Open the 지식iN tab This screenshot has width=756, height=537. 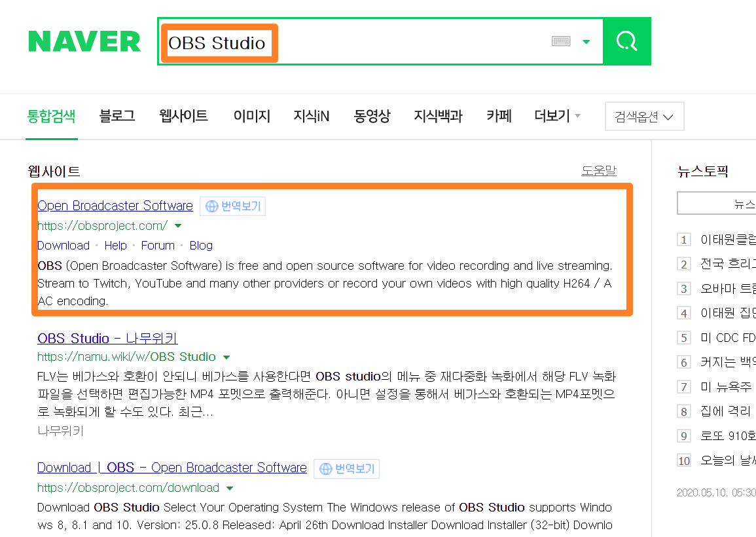click(x=312, y=117)
